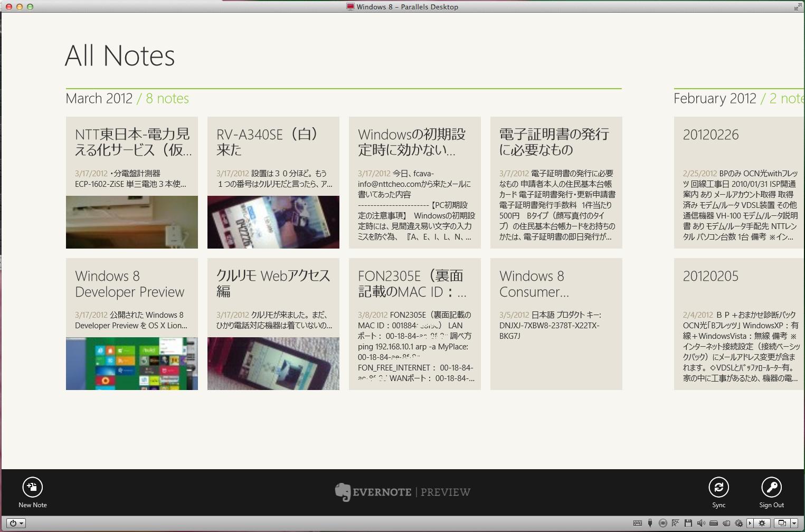Viewport: 805px width, 532px height.
Task: Select the クルリモ Webアクセス編 title
Action: 273,283
